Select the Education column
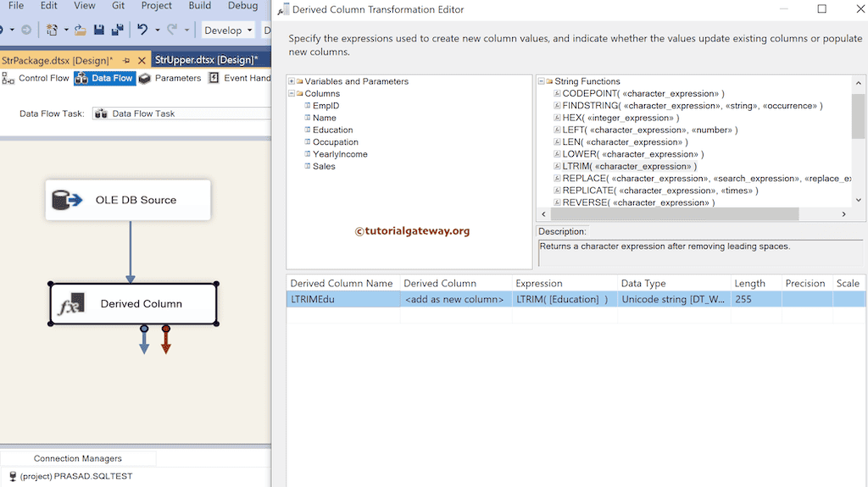The image size is (868, 487). [332, 130]
